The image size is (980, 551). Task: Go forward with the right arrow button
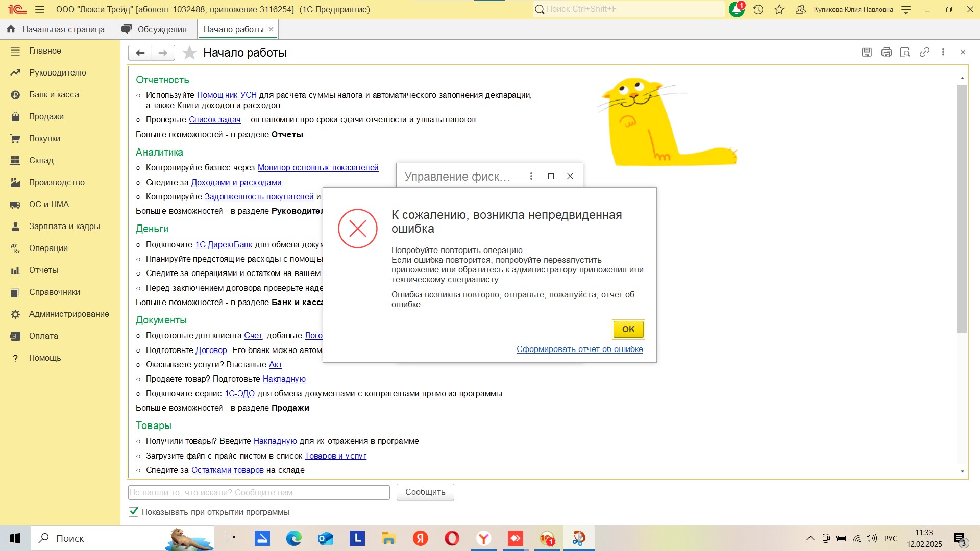tap(163, 53)
